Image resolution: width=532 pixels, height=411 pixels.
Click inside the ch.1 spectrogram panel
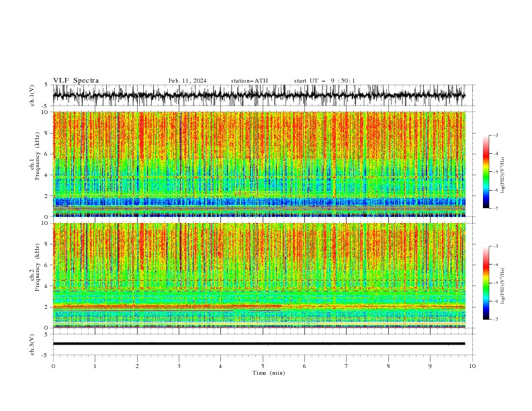(x=259, y=164)
